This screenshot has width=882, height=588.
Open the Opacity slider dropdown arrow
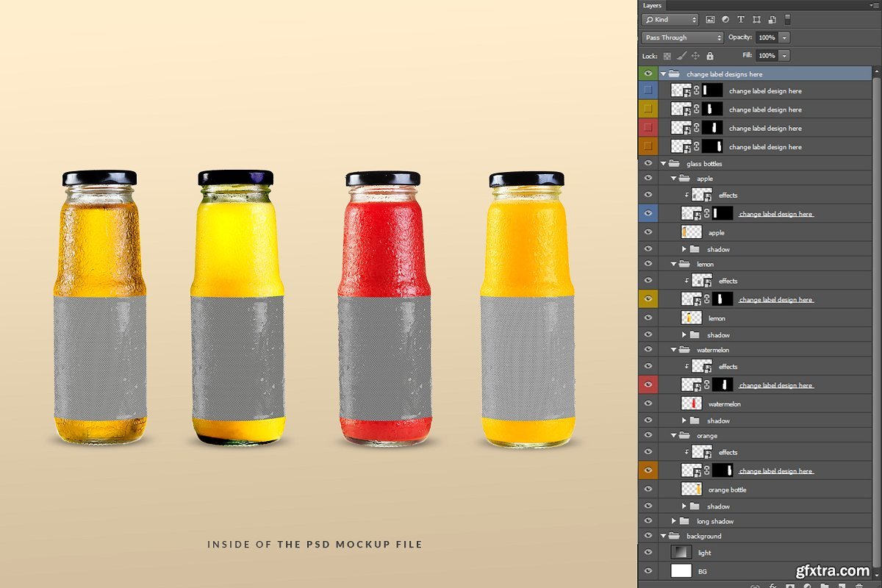pos(784,37)
